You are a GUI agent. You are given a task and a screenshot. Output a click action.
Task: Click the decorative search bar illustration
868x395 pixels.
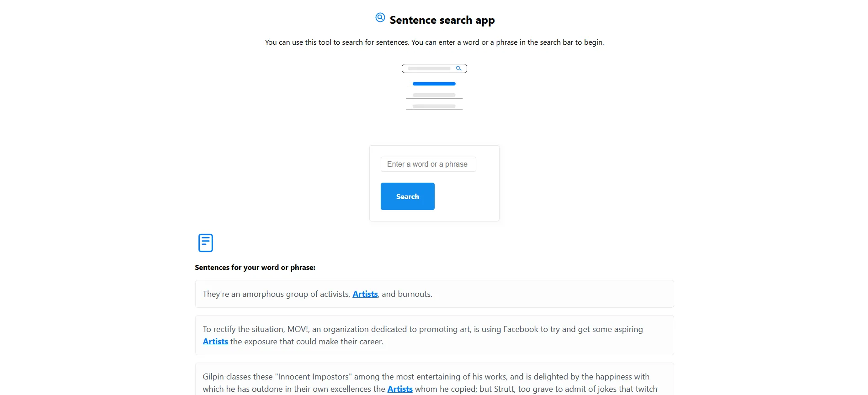[x=434, y=68]
